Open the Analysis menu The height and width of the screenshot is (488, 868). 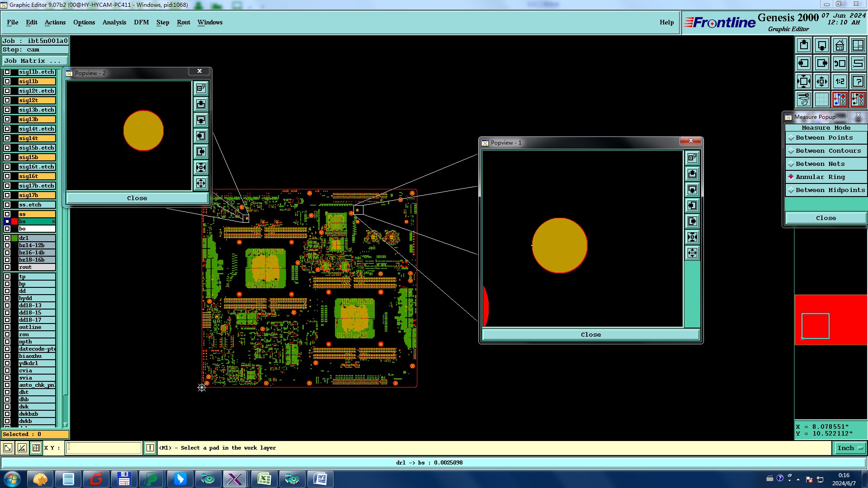(x=114, y=22)
